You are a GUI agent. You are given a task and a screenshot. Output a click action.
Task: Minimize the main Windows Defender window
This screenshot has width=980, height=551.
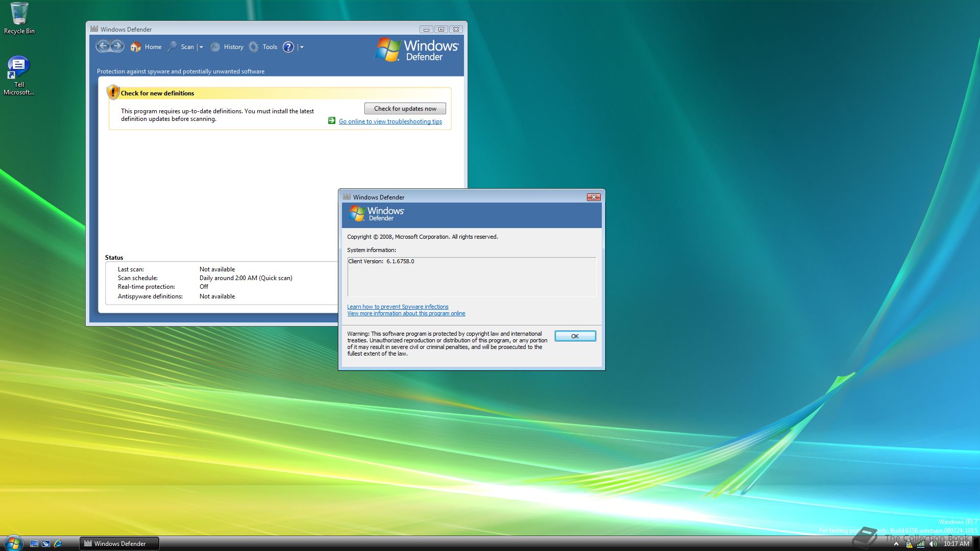tap(426, 30)
